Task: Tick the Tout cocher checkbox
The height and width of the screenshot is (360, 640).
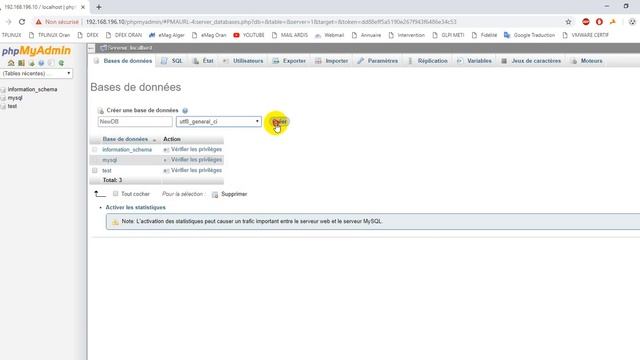Action: pos(116,194)
